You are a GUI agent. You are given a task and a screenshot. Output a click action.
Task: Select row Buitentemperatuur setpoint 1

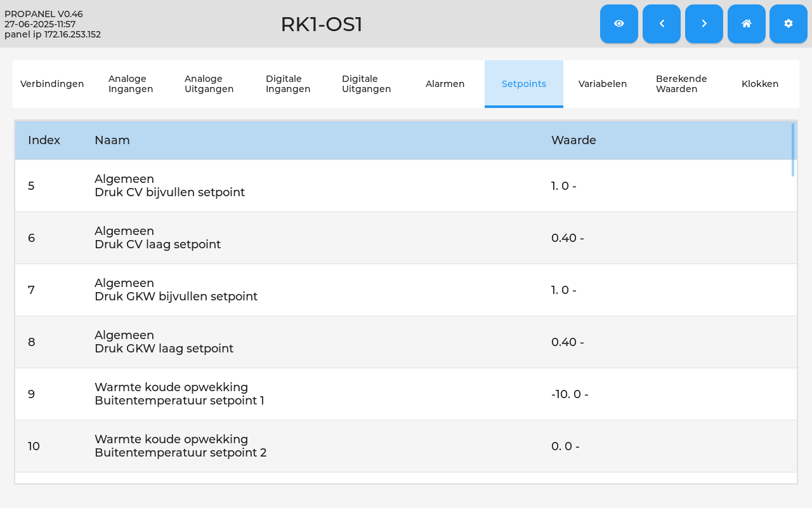click(406, 394)
